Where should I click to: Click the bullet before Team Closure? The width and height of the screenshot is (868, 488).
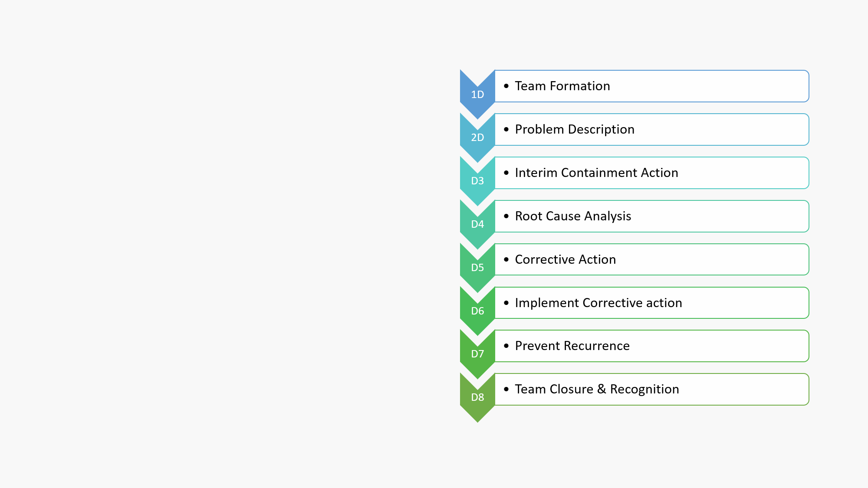click(x=506, y=389)
